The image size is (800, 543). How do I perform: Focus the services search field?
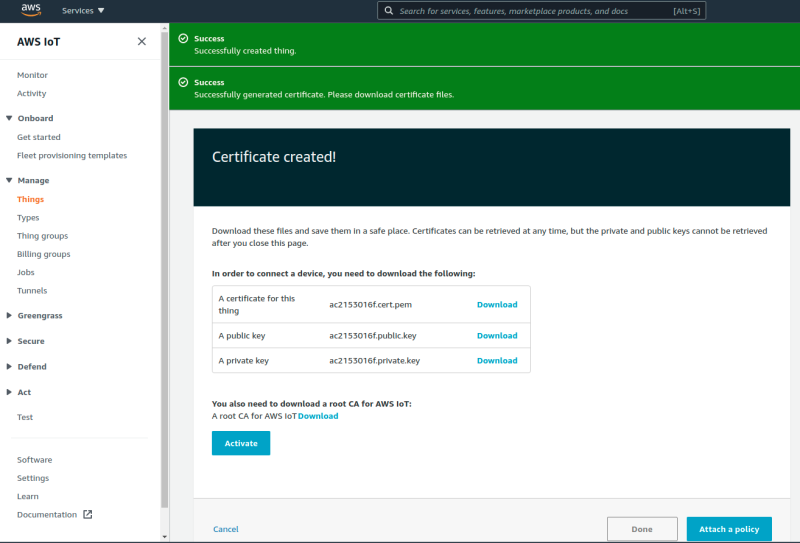(541, 11)
